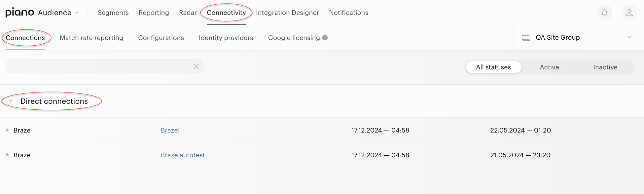The image size is (644, 194).
Task: Open Integration Designer
Action: click(287, 13)
